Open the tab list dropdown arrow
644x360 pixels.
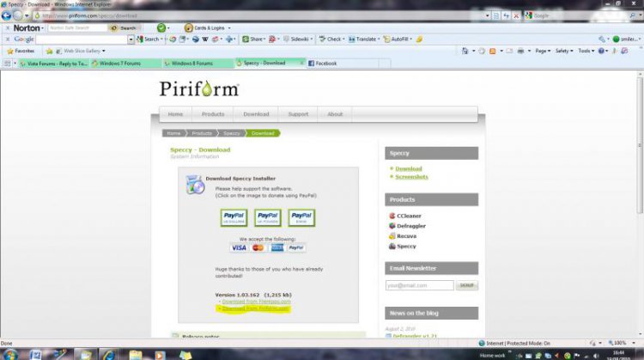click(x=15, y=64)
